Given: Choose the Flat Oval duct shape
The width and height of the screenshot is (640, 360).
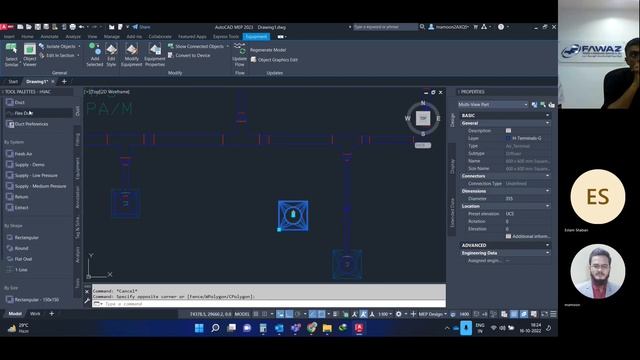Looking at the screenshot, I should pos(19,259).
